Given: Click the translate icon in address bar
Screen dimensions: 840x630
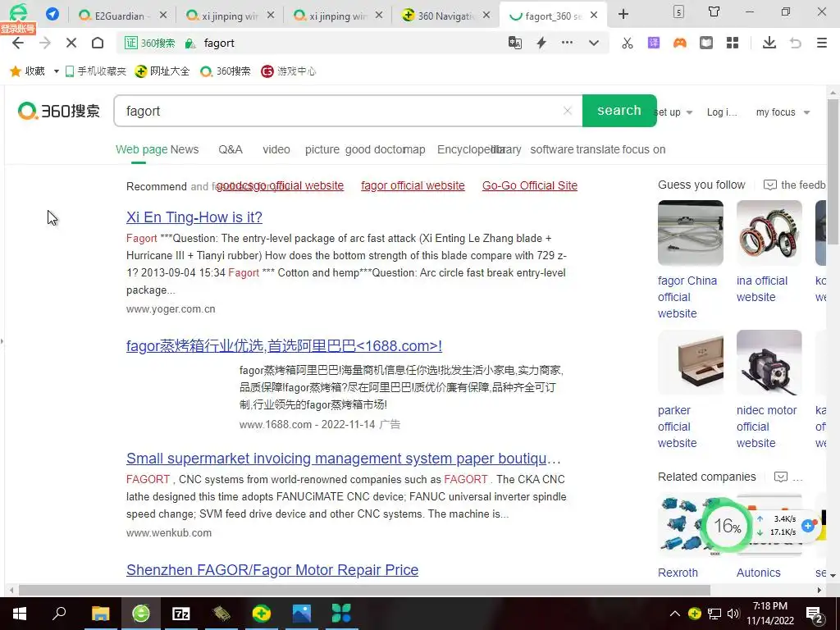Looking at the screenshot, I should (515, 43).
